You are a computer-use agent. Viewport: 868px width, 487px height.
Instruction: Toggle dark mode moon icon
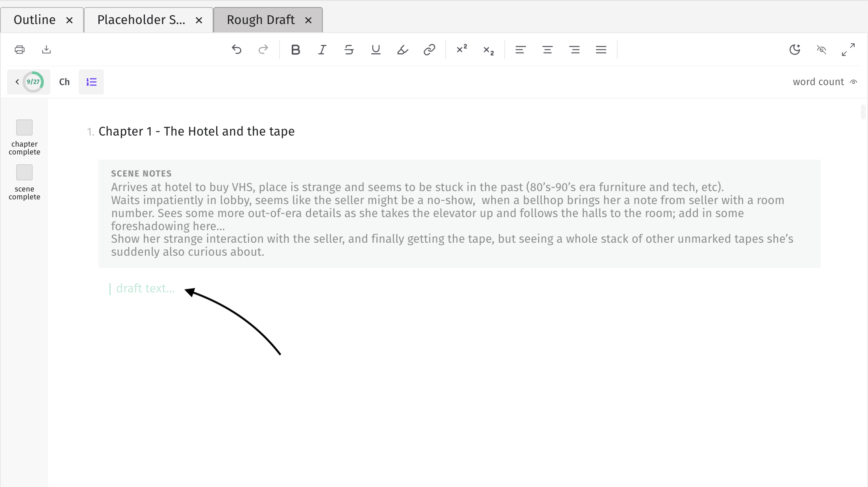tap(795, 50)
